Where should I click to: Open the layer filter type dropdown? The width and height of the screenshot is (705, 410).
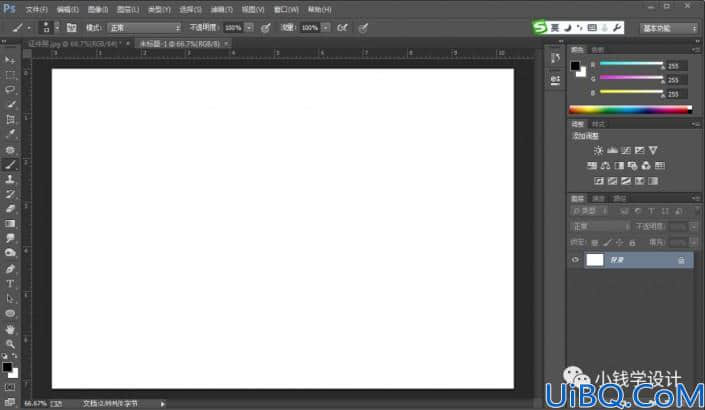click(589, 211)
